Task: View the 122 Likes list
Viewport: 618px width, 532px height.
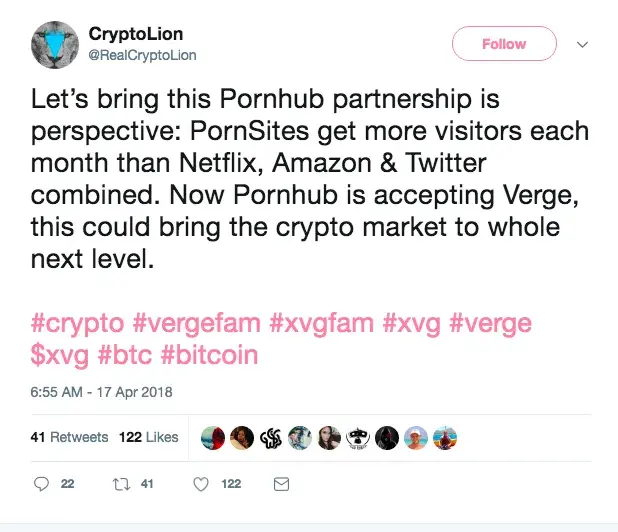Action: click(149, 437)
